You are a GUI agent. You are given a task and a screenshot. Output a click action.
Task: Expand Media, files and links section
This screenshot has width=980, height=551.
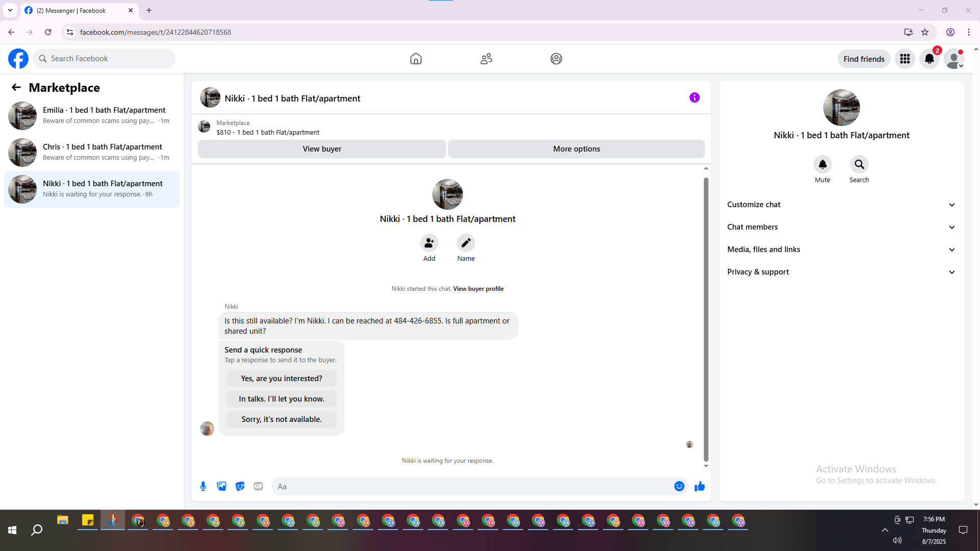pos(841,249)
